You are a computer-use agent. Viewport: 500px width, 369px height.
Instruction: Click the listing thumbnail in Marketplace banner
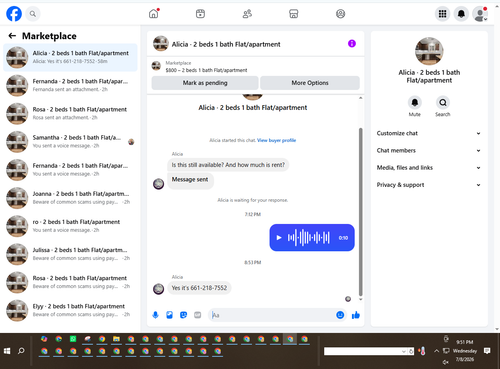pos(156,66)
